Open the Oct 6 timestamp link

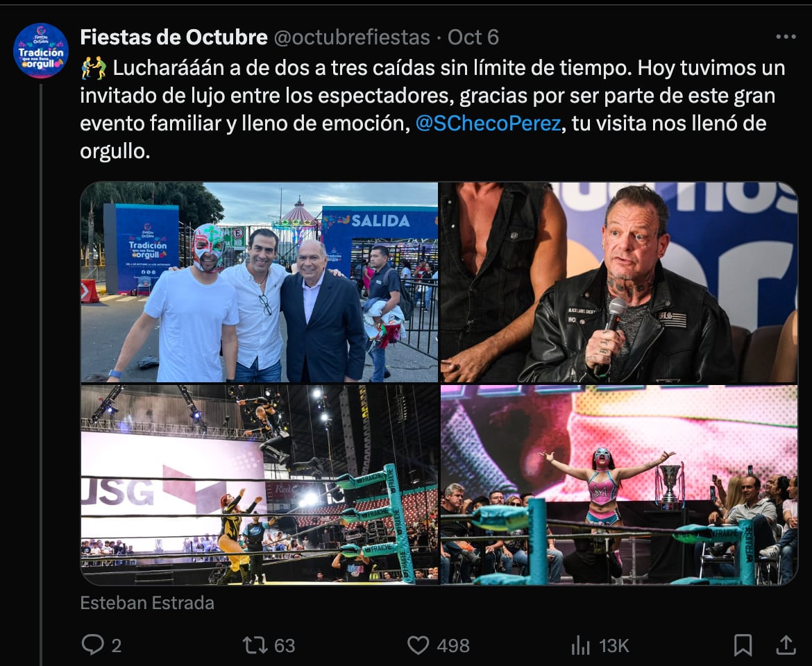pos(473,37)
